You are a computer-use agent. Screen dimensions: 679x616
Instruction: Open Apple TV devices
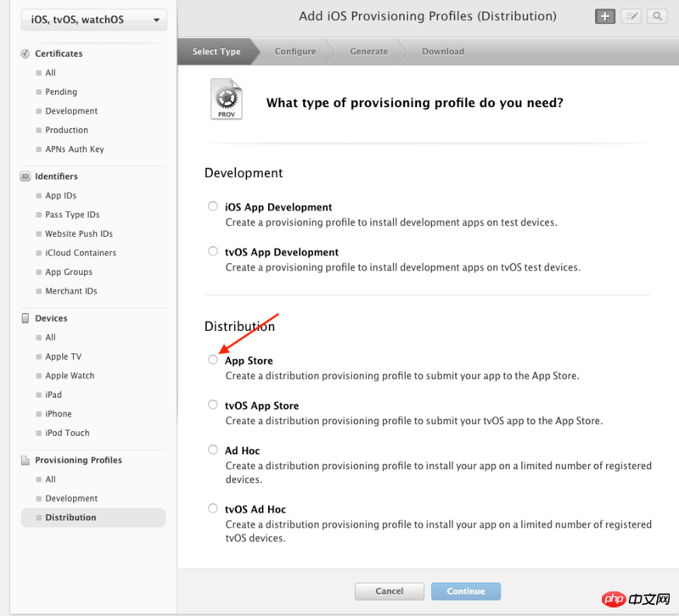point(63,356)
